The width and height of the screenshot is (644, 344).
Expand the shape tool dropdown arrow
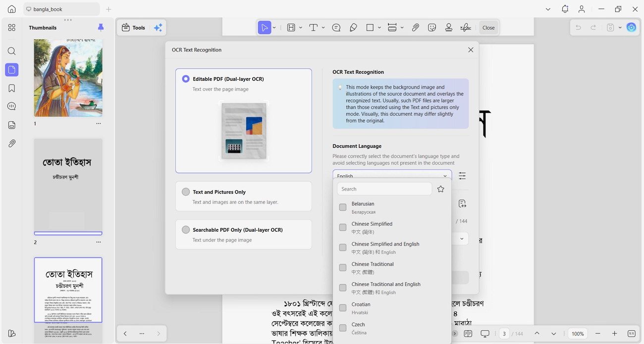coord(379,28)
